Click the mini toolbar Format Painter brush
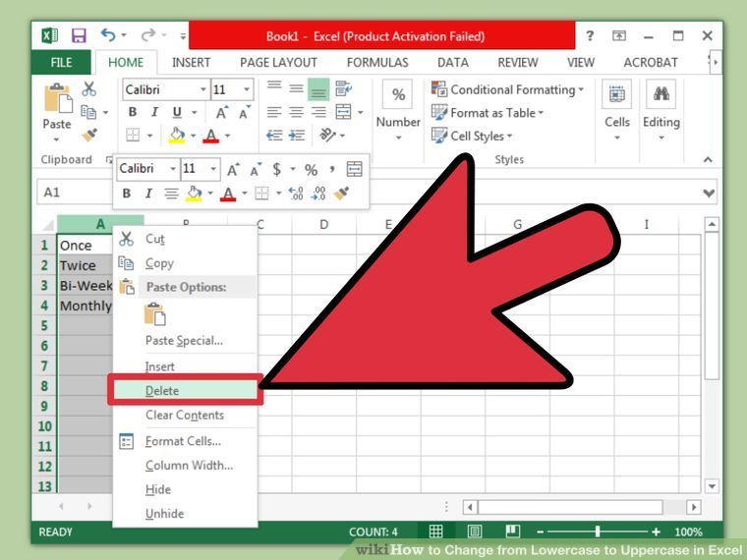The height and width of the screenshot is (560, 747). (342, 194)
